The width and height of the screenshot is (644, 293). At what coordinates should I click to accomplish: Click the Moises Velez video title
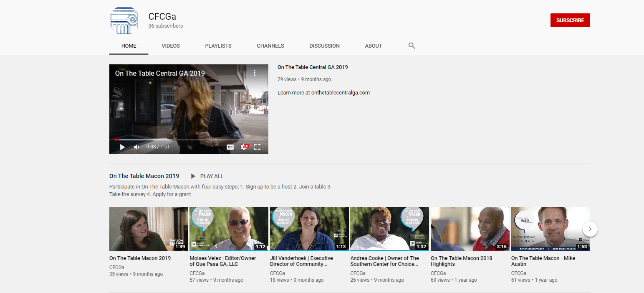pyautogui.click(x=223, y=261)
